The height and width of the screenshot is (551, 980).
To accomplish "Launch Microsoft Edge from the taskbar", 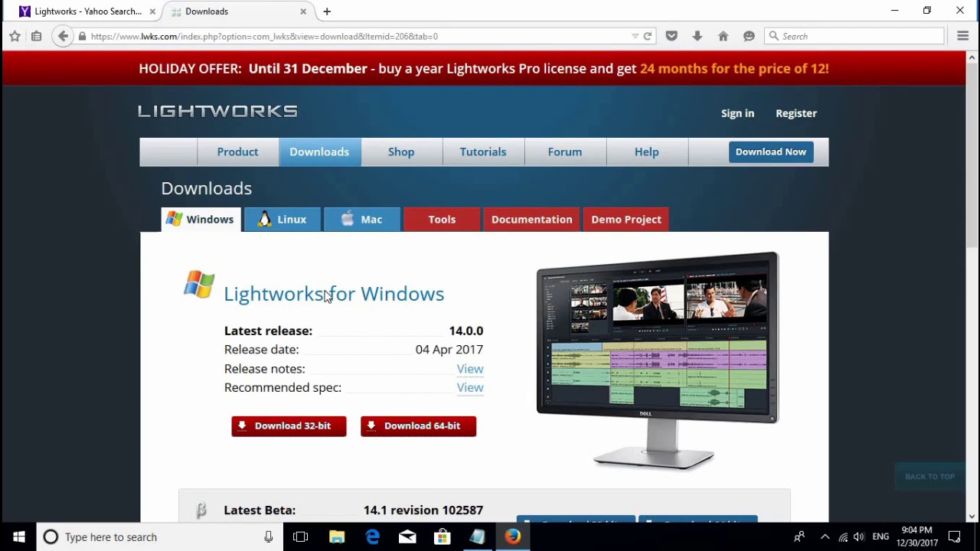I will 372,536.
